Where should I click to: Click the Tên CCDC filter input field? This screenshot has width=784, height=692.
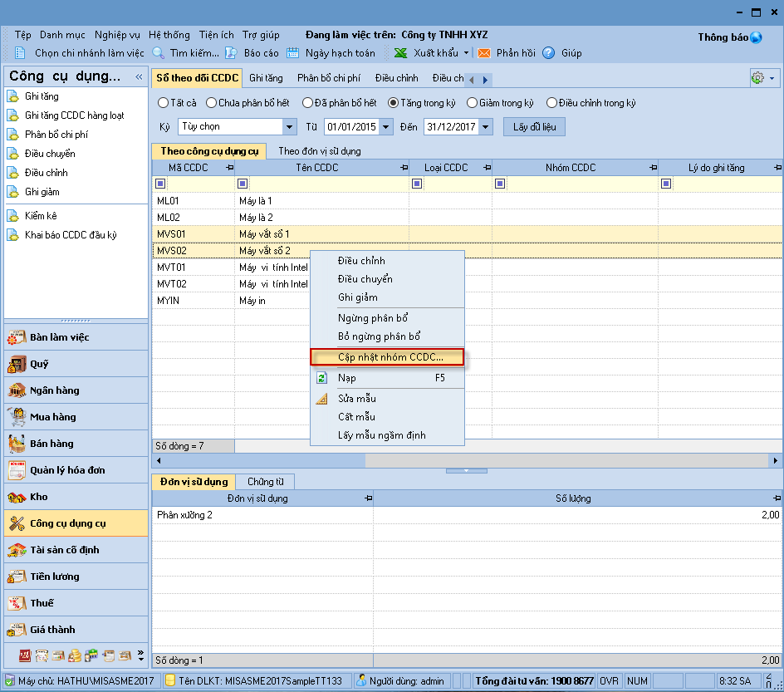[328, 184]
